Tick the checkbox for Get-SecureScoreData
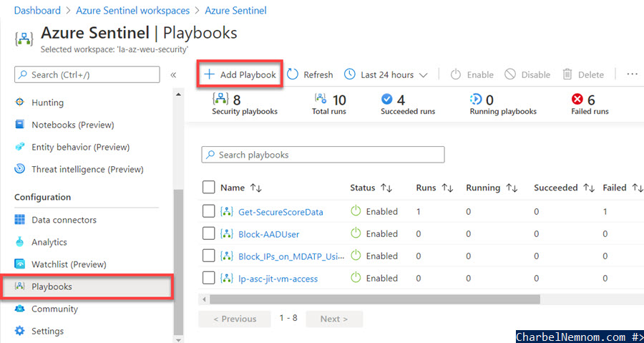 (209, 211)
